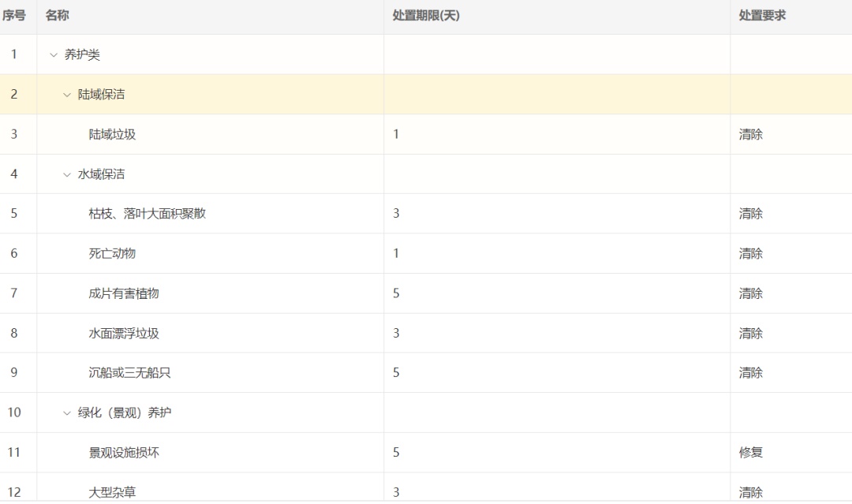The image size is (852, 504).
Task: Click 清除 requirement in 陆域垃圾 row
Action: pos(750,134)
